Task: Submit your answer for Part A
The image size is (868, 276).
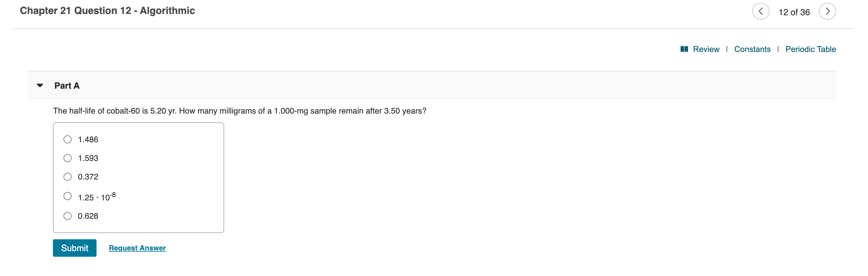Action: (x=74, y=248)
